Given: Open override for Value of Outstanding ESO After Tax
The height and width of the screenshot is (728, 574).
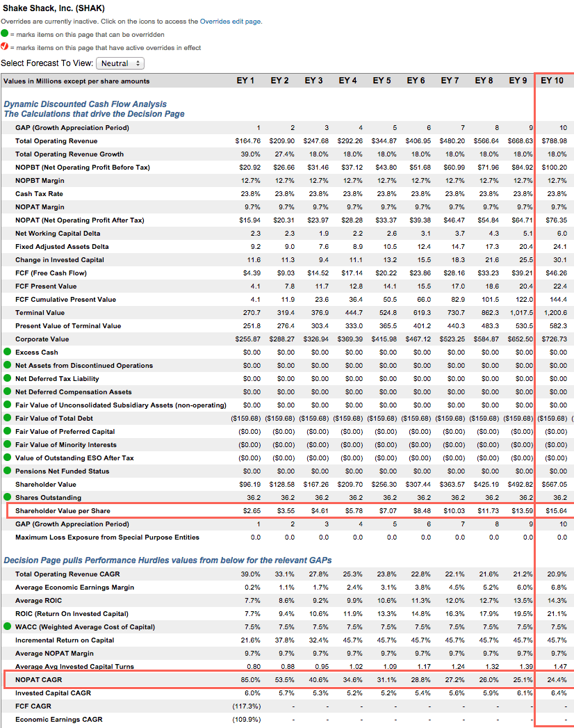Looking at the screenshot, I should pos(8,458).
